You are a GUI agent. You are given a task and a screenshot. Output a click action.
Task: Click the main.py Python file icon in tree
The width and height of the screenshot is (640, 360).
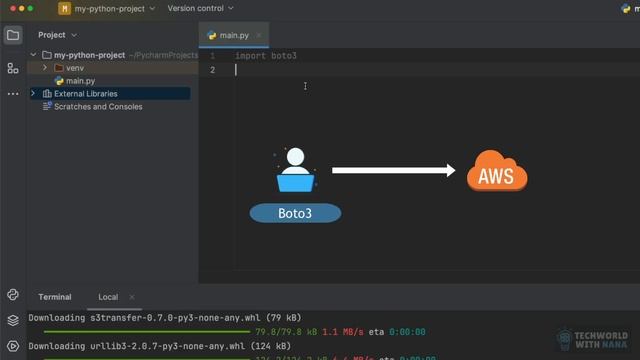coord(59,81)
